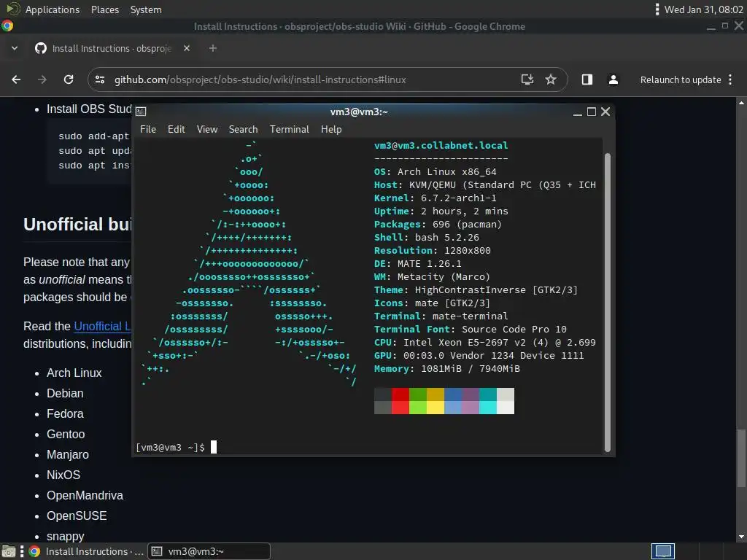Open the Places menu in top panel
The height and width of the screenshot is (560, 747).
click(x=105, y=9)
